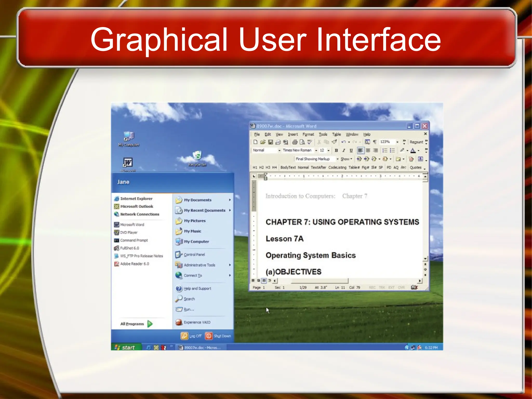532x399 pixels.
Task: Click the New Blank Document icon in Word
Action: click(255, 142)
